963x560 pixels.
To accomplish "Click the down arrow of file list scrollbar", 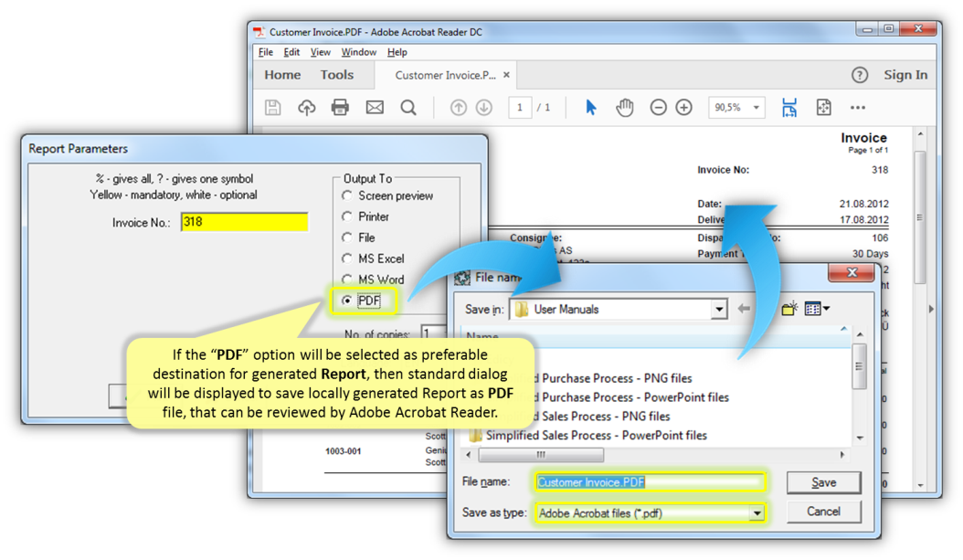I will point(860,438).
